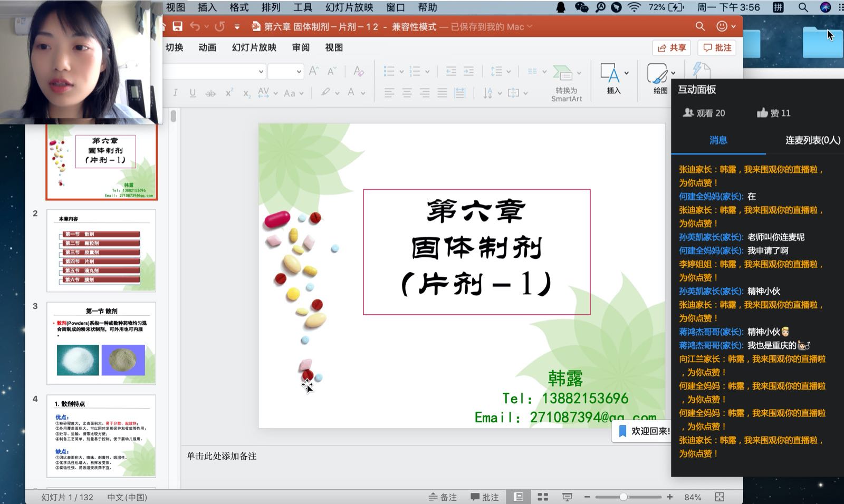The height and width of the screenshot is (504, 844).
Task: Search in presentation magnifier icon
Action: point(700,26)
